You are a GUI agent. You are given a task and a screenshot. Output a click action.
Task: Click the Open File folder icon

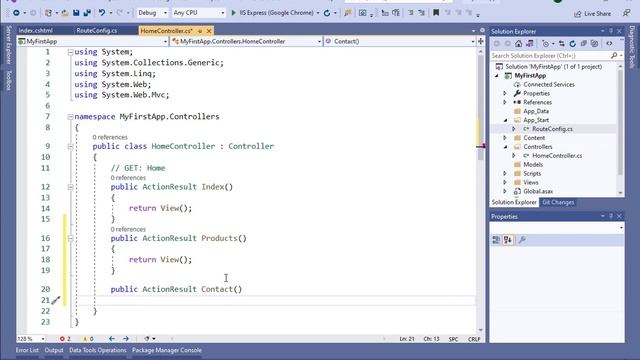click(x=65, y=13)
